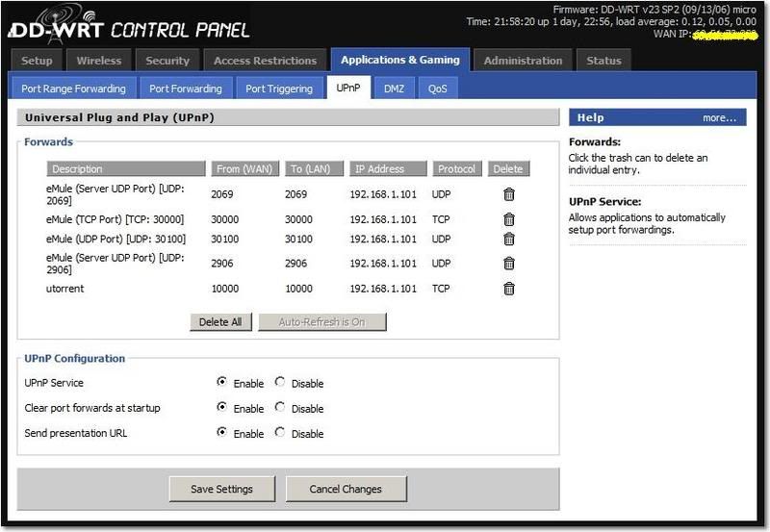
Task: Enable the UPnP Service option
Action: pyautogui.click(x=222, y=381)
